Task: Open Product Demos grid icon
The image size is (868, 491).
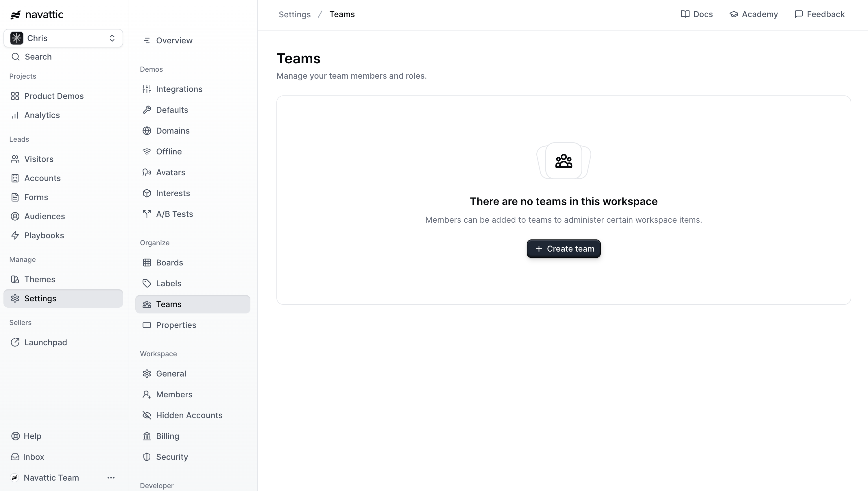Action: coord(15,96)
